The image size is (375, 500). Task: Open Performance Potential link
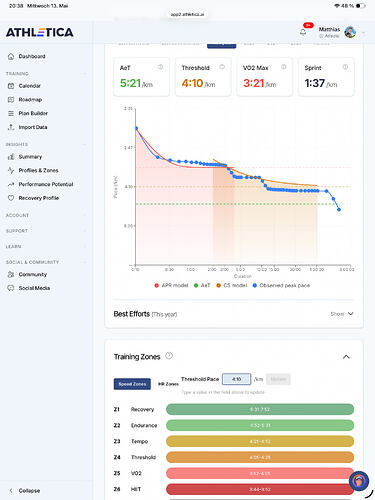(46, 184)
